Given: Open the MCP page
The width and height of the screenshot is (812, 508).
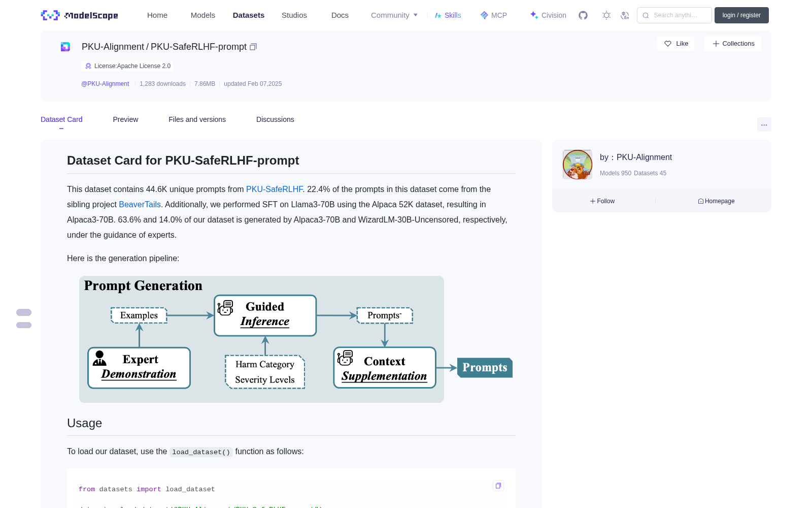Looking at the screenshot, I should point(494,15).
